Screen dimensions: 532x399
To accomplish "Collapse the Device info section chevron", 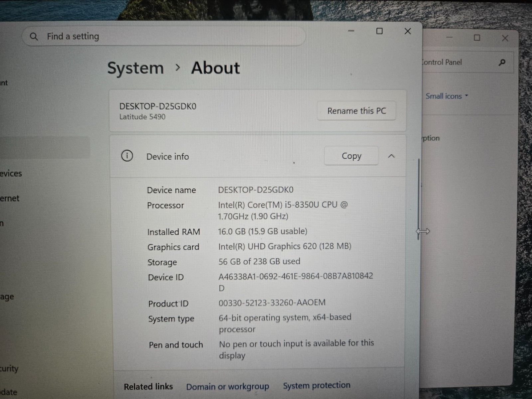I will pos(391,156).
